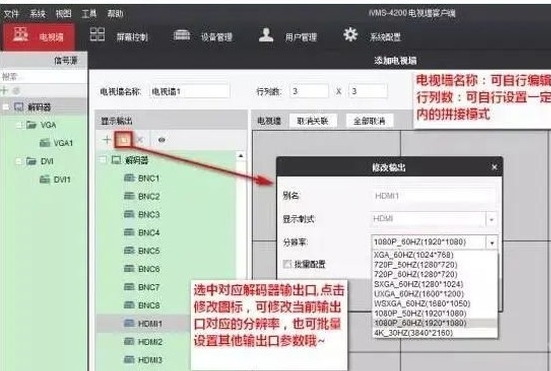Viewport: 551px width, 371px height.
Task: Select the BNC3 output port
Action: [x=142, y=214]
